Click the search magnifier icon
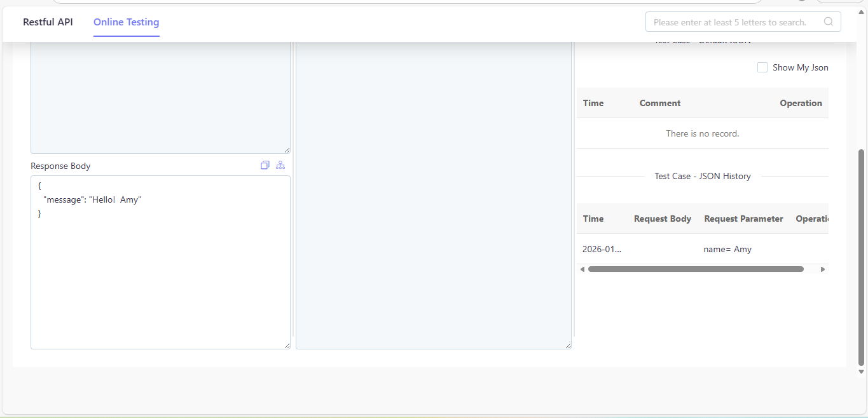Viewport: 868px width, 418px height. [829, 22]
